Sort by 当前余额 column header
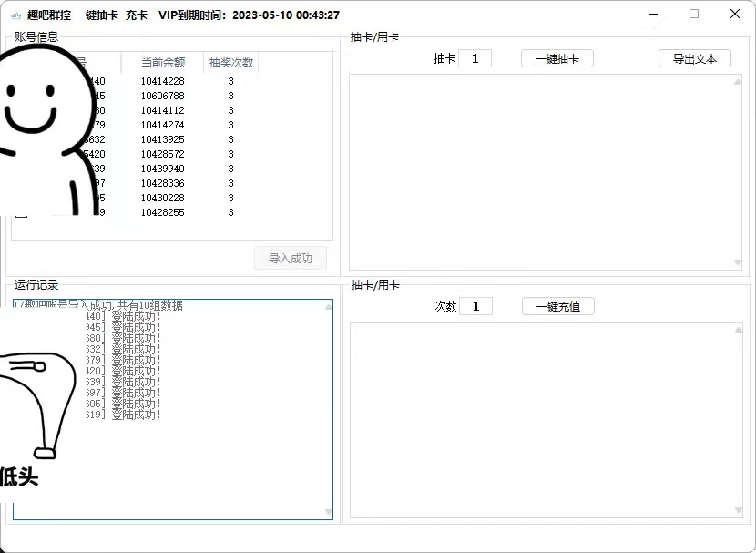This screenshot has height=553, width=756. 162,63
